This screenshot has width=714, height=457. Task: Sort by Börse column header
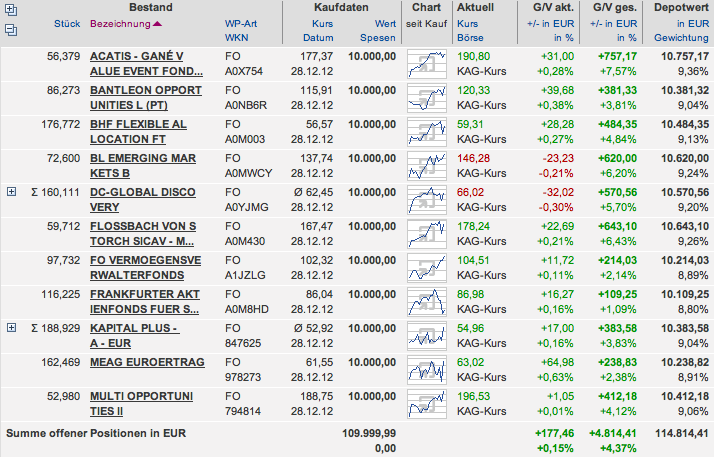(x=470, y=38)
